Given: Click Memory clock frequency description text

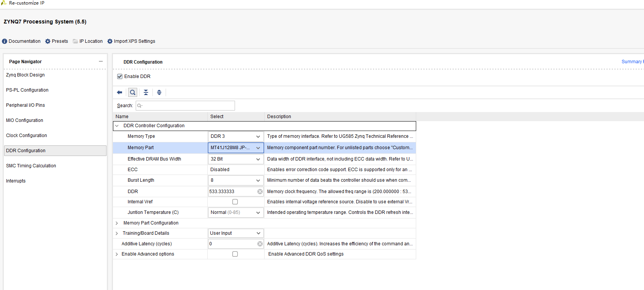Looking at the screenshot, I should coord(339,192).
